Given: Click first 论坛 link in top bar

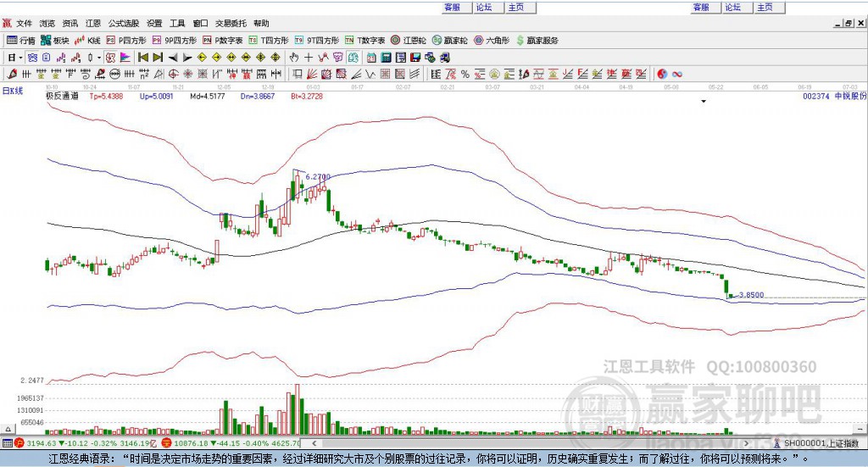Looking at the screenshot, I should coord(484,7).
